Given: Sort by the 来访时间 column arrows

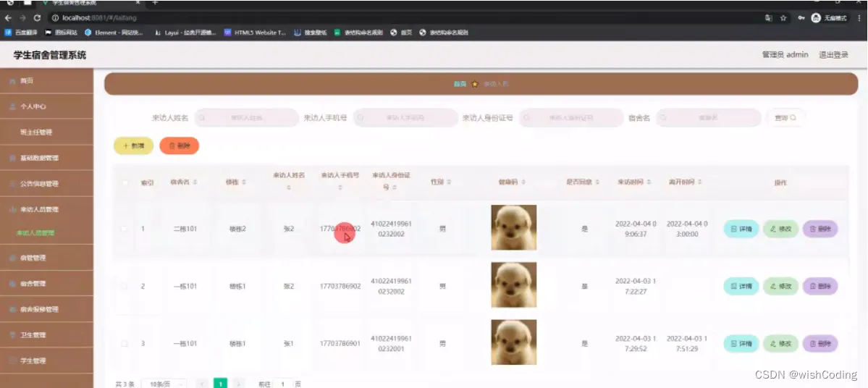Looking at the screenshot, I should point(648,182).
